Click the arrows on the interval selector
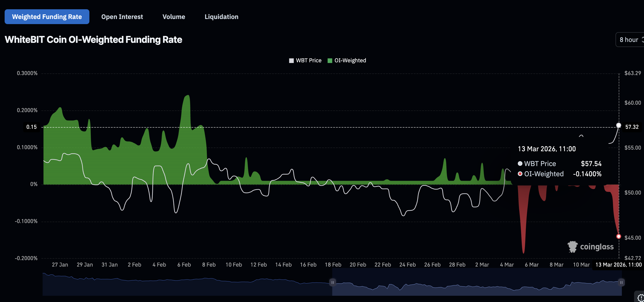Viewport: 644px width, 302px height. point(643,40)
